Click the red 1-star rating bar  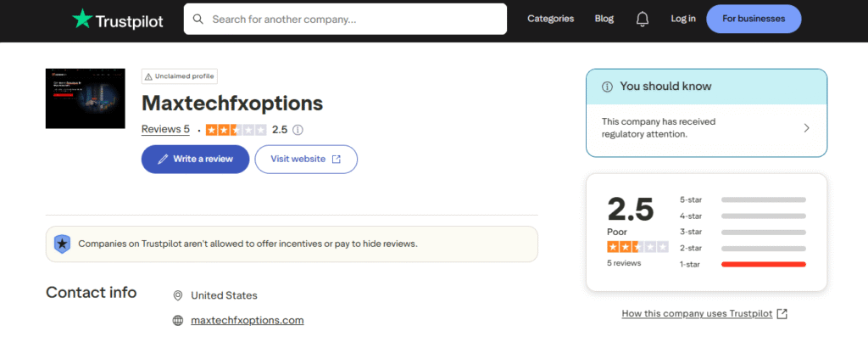(x=763, y=264)
